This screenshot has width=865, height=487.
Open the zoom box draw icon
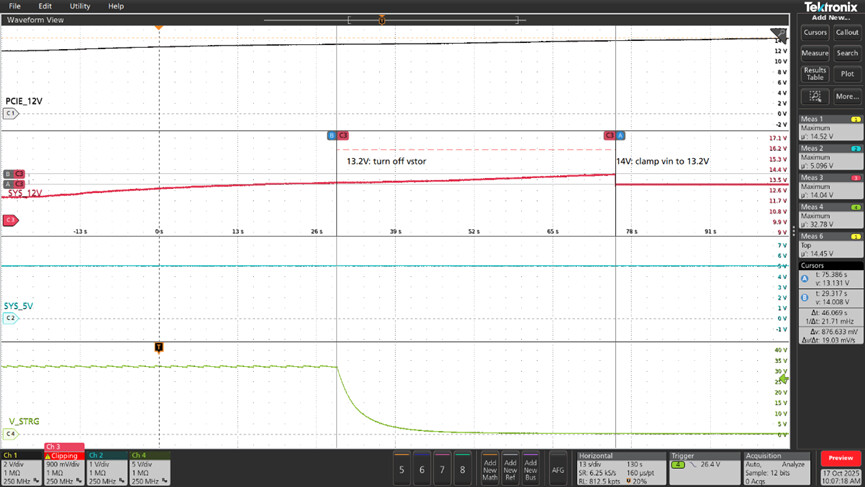[815, 96]
